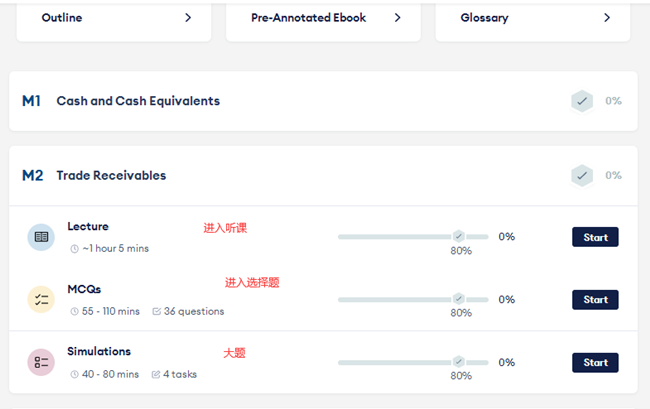
Task: Click the Lecture book icon
Action: click(x=41, y=237)
